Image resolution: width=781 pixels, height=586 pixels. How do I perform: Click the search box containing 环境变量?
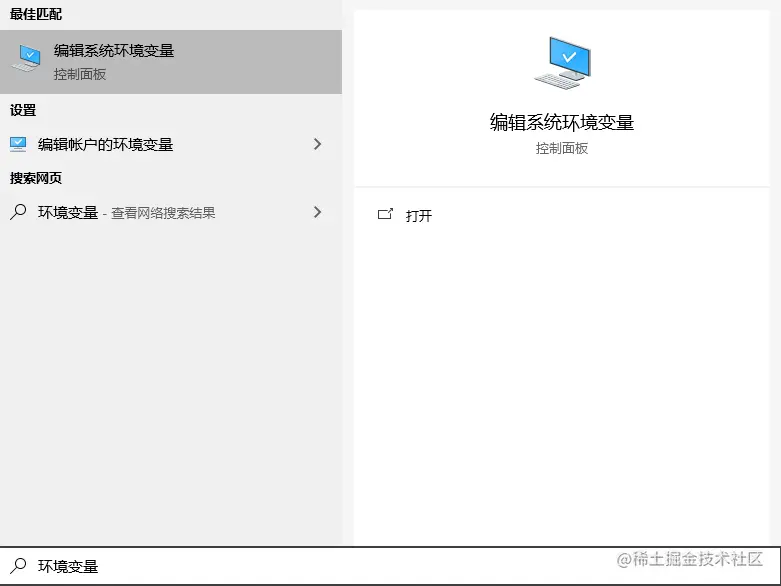(x=390, y=566)
